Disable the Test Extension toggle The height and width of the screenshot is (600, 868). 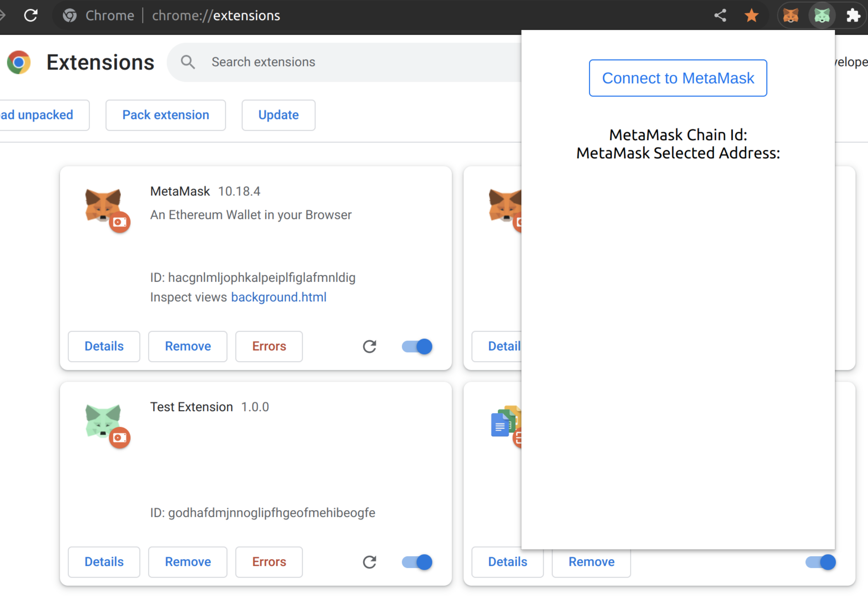point(417,562)
